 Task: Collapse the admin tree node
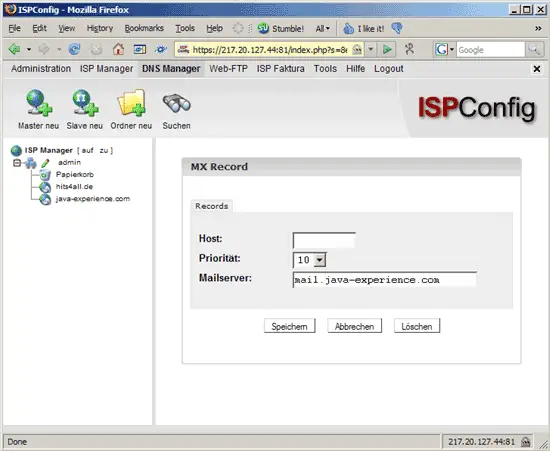coord(17,163)
